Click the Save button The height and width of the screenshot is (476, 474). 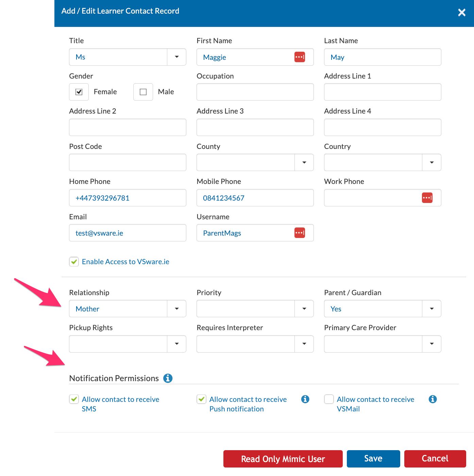[x=373, y=459]
